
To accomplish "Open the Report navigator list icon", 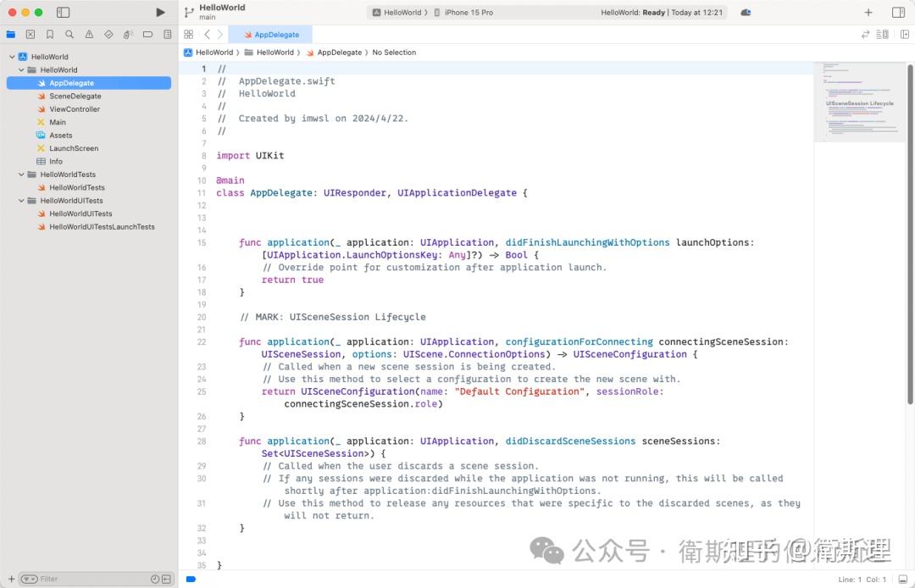I will coord(167,34).
